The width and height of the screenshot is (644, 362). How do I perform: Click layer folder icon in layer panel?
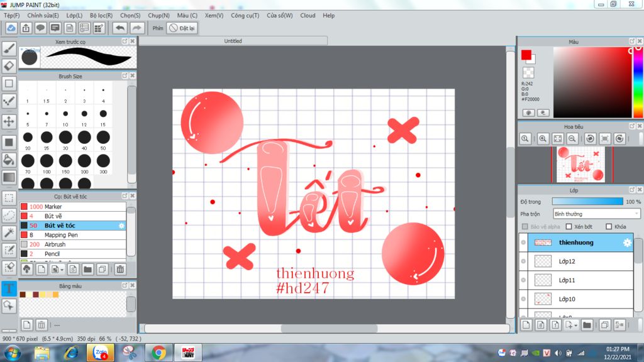[x=587, y=325]
